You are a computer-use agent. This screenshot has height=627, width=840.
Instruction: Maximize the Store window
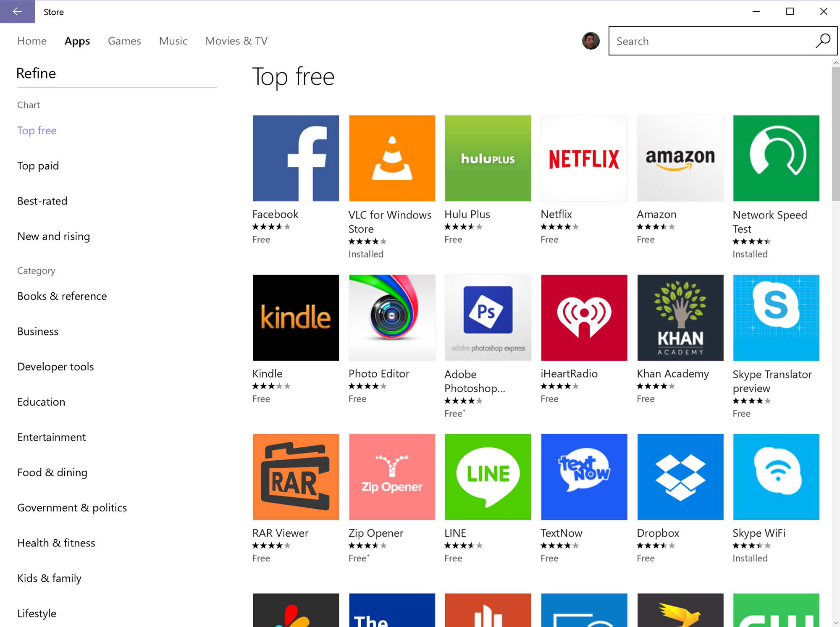coord(790,12)
